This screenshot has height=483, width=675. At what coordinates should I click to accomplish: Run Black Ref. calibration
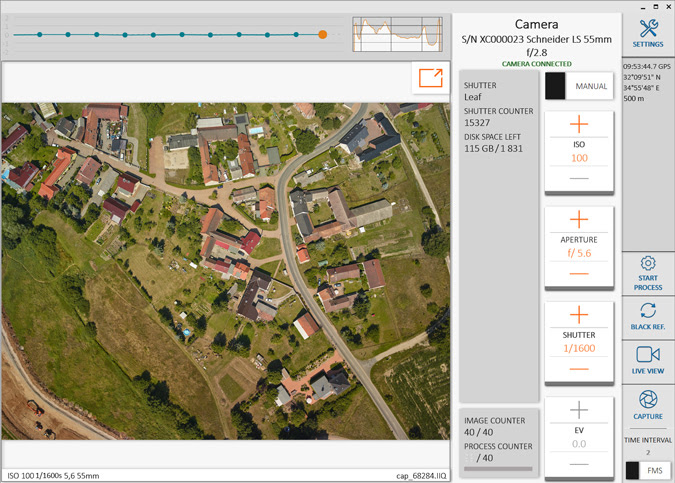(648, 312)
